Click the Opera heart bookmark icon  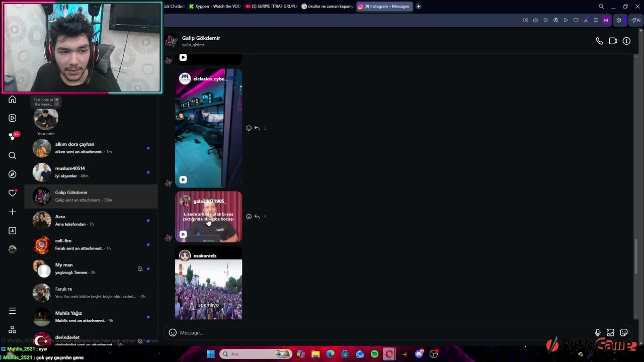click(x=576, y=20)
